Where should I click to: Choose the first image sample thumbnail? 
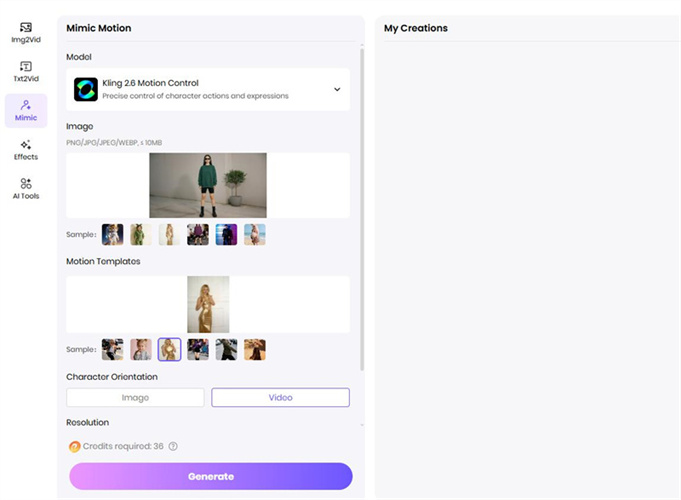[x=112, y=235]
